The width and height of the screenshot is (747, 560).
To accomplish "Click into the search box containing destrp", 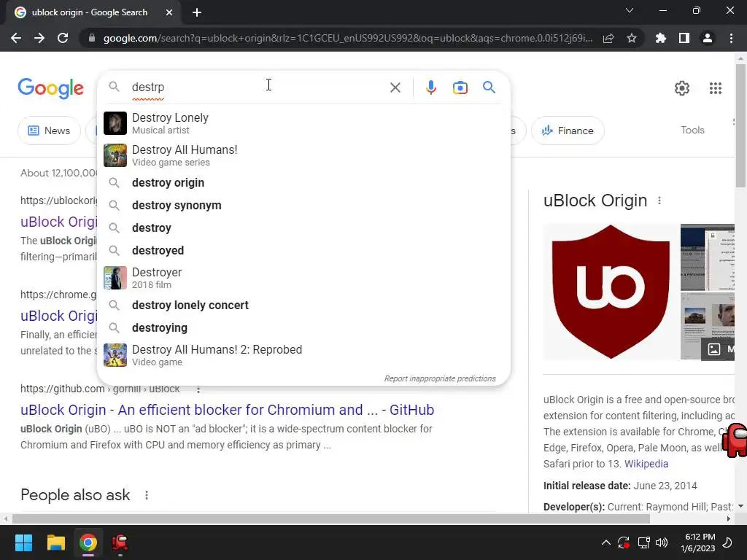I will (x=258, y=87).
